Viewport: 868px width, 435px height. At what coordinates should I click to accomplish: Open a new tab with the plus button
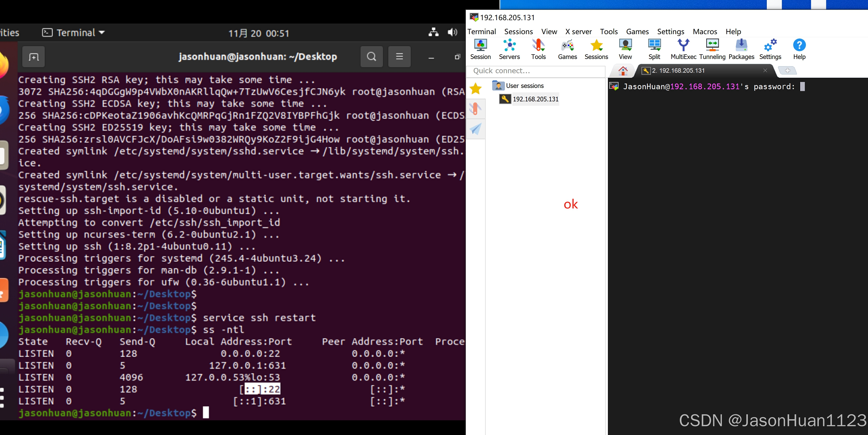pos(788,71)
